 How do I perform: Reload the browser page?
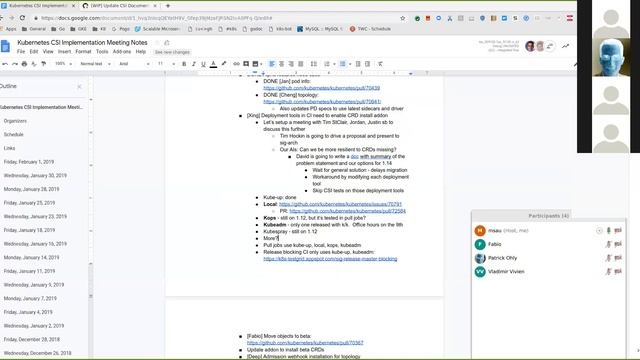pyautogui.click(x=22, y=18)
